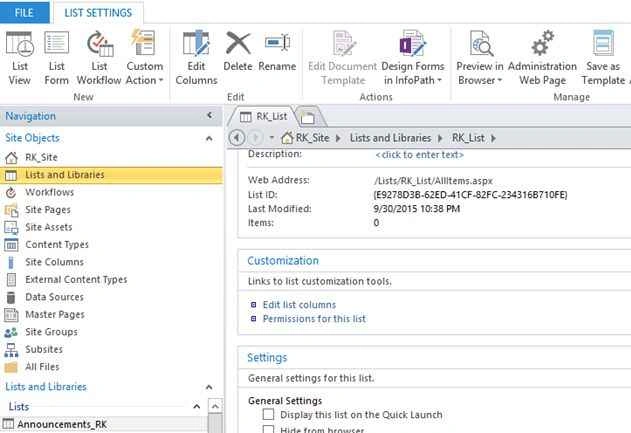Open the List View ribbon button
Image resolution: width=631 pixels, height=433 pixels.
[19, 58]
